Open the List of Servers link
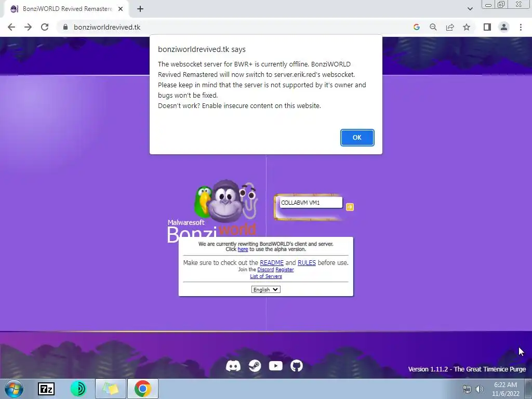Image resolution: width=532 pixels, height=399 pixels. 265,276
